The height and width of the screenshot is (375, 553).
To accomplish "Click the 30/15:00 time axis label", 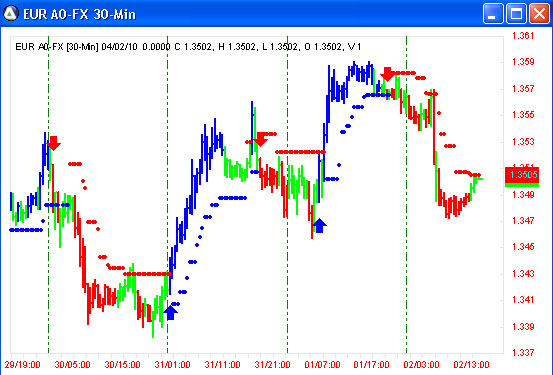I will (122, 364).
